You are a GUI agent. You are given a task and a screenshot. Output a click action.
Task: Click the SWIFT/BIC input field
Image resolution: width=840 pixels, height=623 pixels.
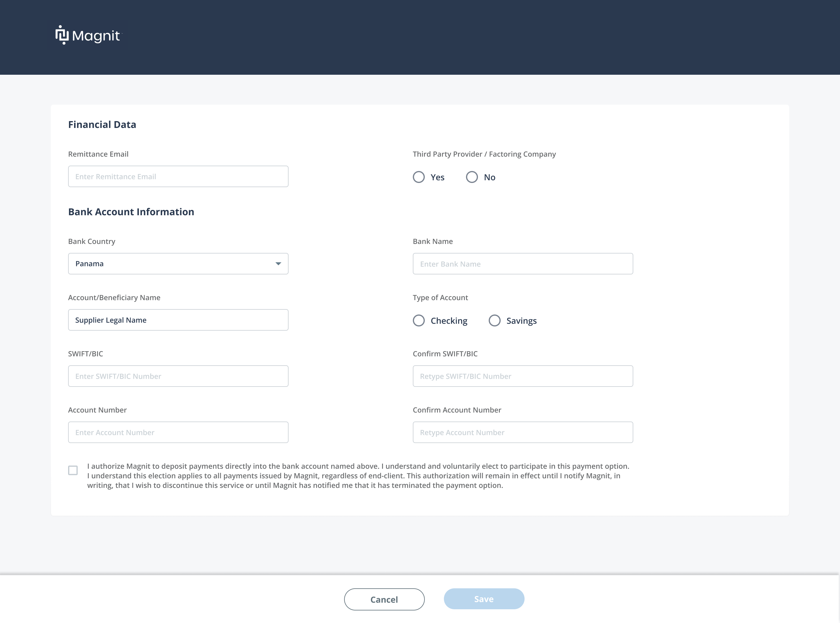tap(178, 376)
